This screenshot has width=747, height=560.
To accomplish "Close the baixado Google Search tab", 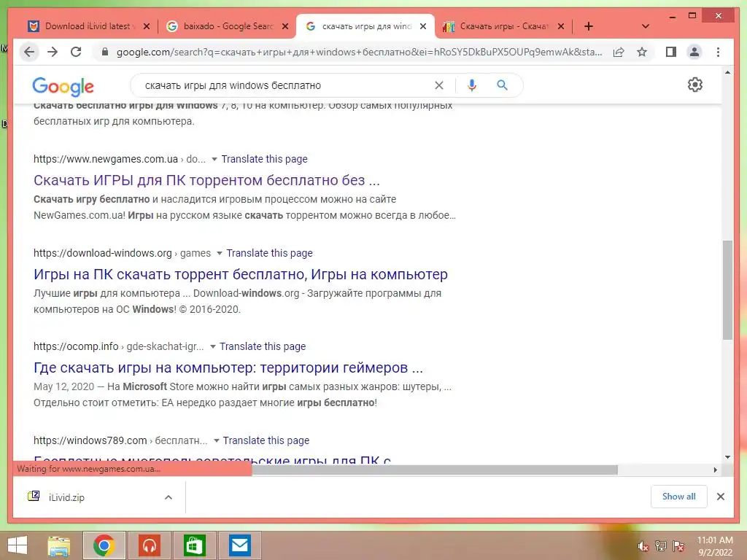I will 285,26.
